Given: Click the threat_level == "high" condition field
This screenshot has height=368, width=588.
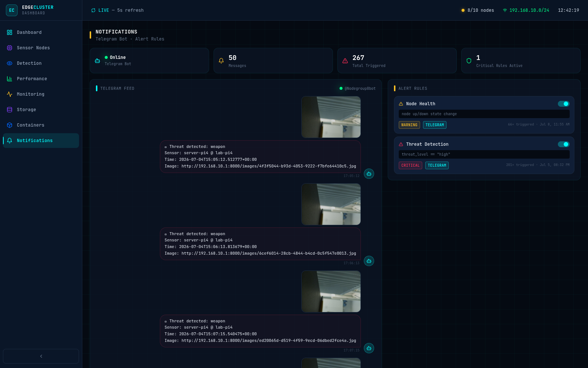Looking at the screenshot, I should [484, 155].
